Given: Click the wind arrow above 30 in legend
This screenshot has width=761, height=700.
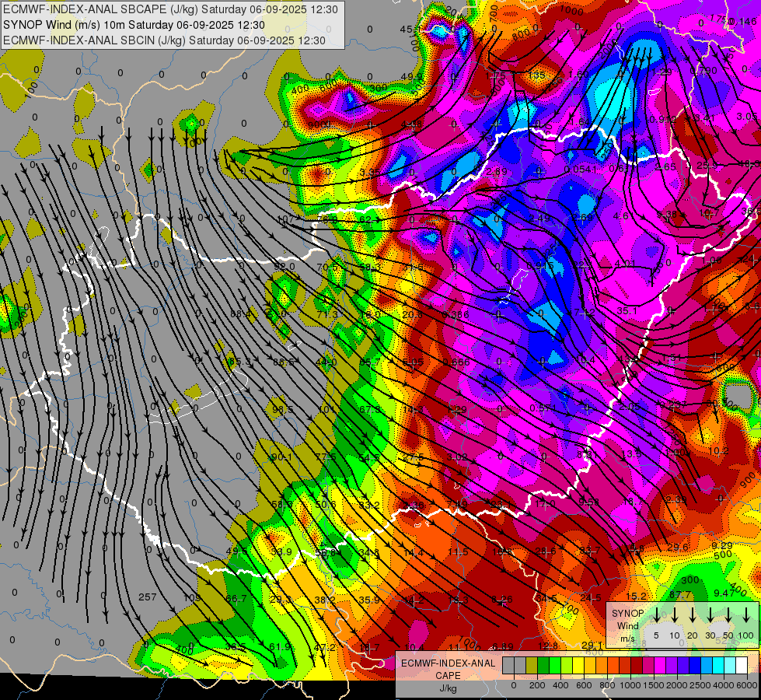Looking at the screenshot, I should [710, 615].
